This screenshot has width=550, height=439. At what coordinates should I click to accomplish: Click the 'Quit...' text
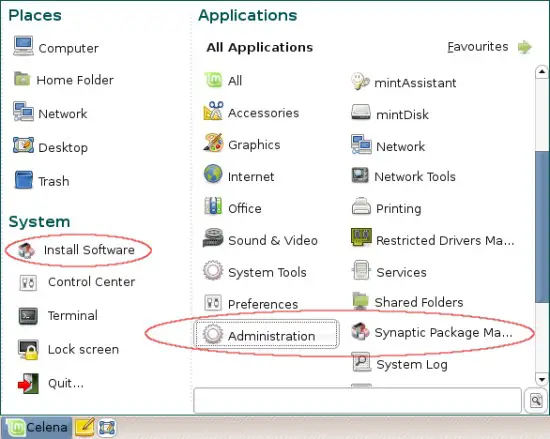66,383
